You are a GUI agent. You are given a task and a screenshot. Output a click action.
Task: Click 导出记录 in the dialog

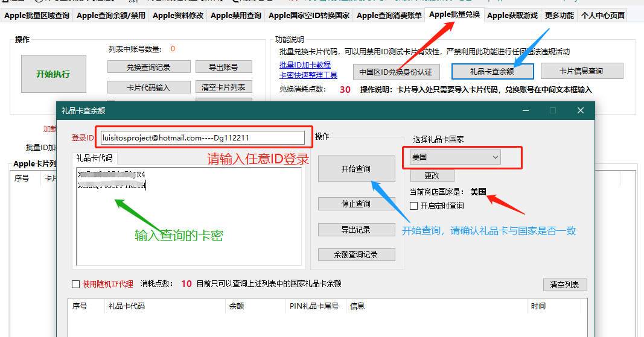(356, 230)
